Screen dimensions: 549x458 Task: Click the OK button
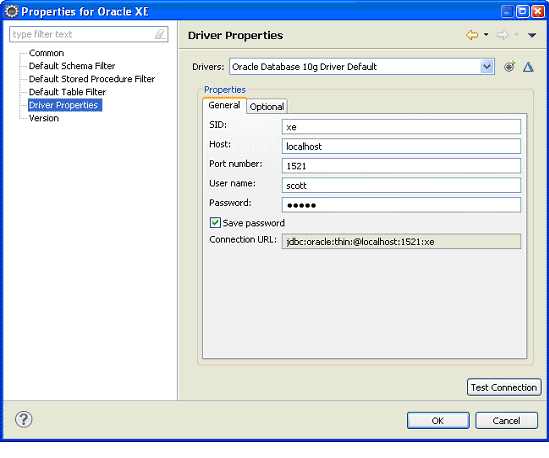(438, 420)
